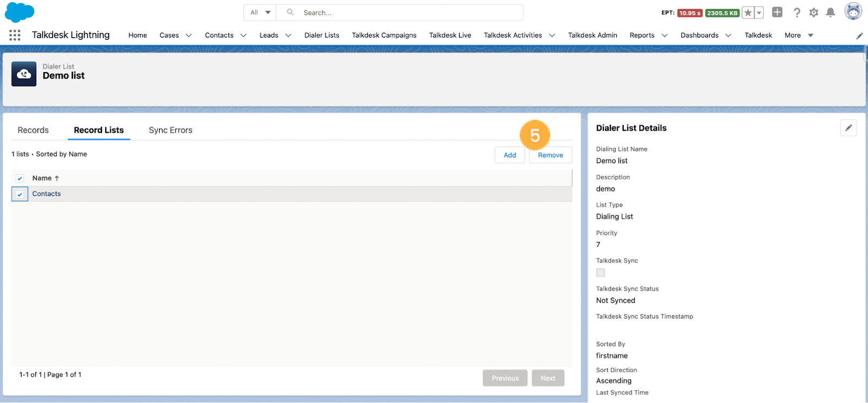868x403 pixels.
Task: Open the Setup gear icon
Action: (x=814, y=12)
